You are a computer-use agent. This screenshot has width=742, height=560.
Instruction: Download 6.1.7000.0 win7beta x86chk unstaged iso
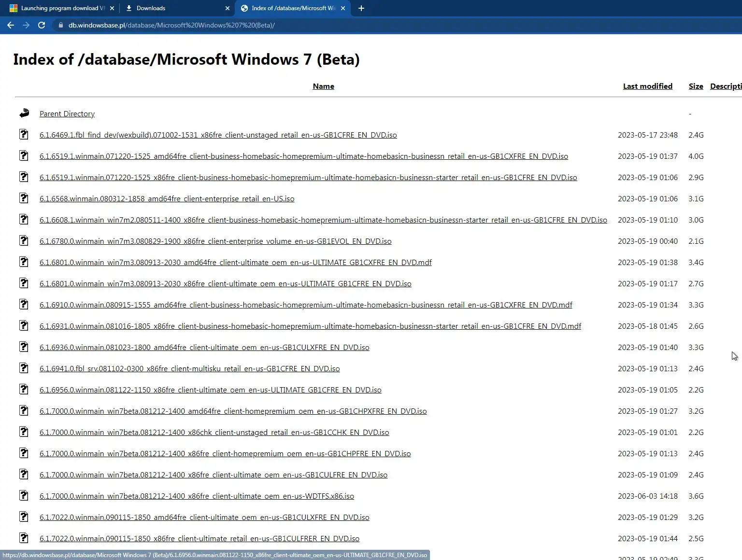coord(214,433)
